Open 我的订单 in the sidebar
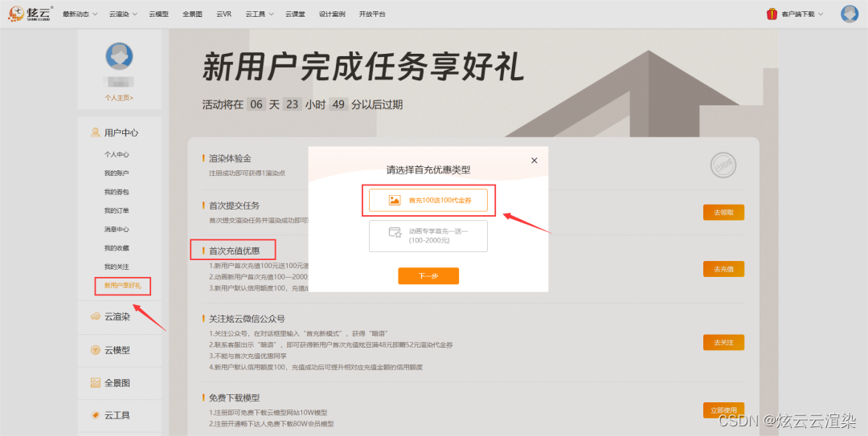This screenshot has width=868, height=436. (x=117, y=211)
